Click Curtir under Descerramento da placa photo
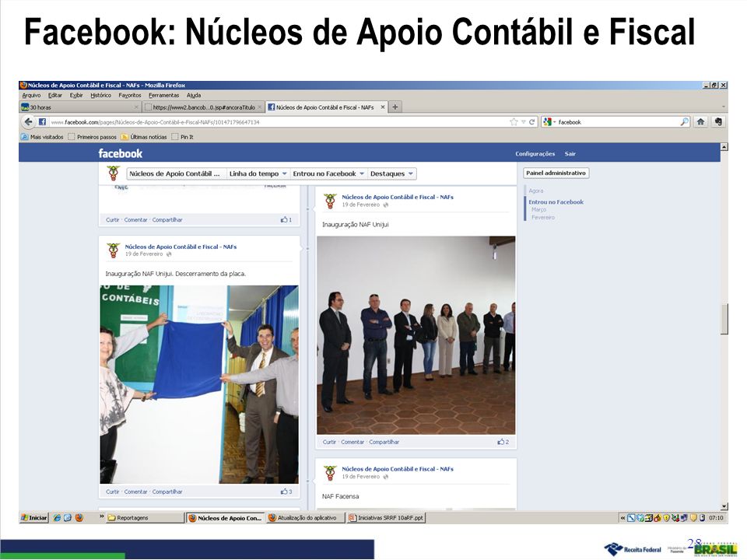The width and height of the screenshot is (747, 560). 112,492
